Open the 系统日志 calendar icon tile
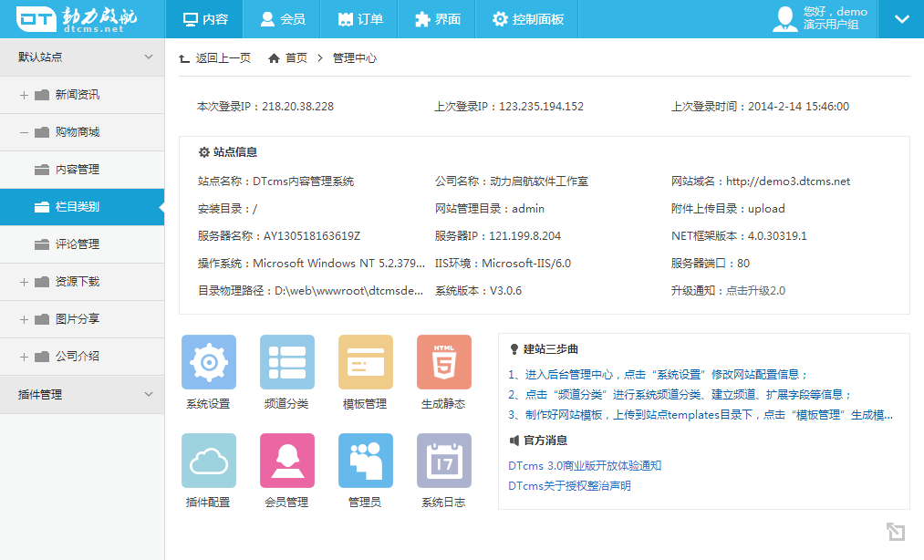The width and height of the screenshot is (924, 560). coord(443,461)
